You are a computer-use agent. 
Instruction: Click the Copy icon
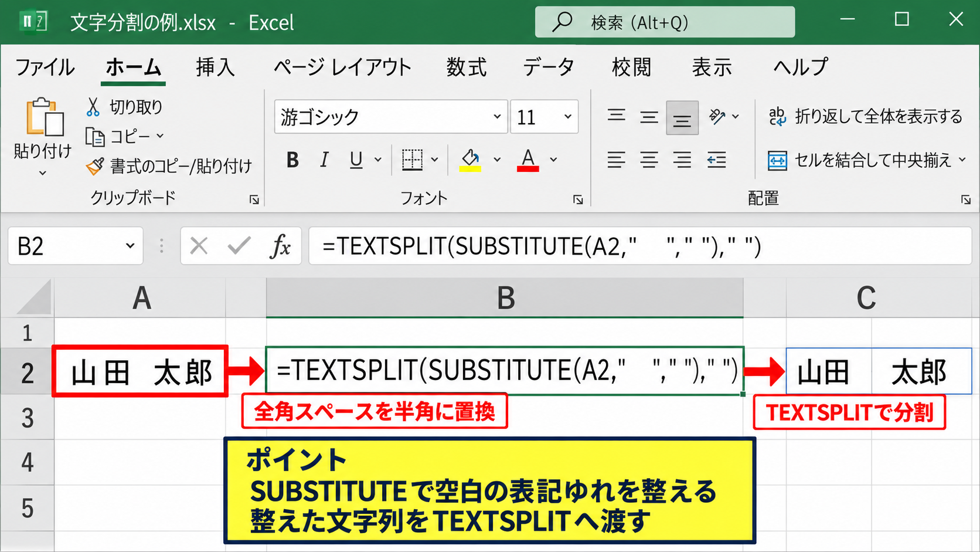tap(95, 137)
